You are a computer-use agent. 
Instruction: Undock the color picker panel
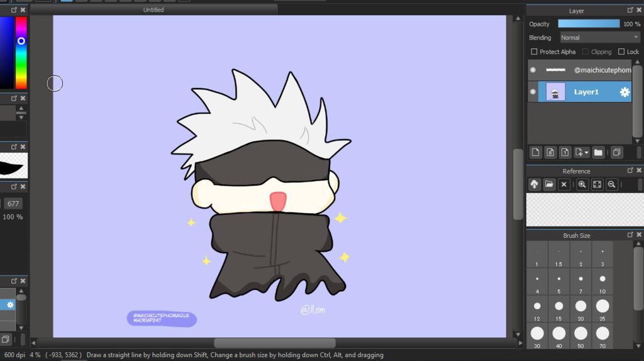(14, 9)
